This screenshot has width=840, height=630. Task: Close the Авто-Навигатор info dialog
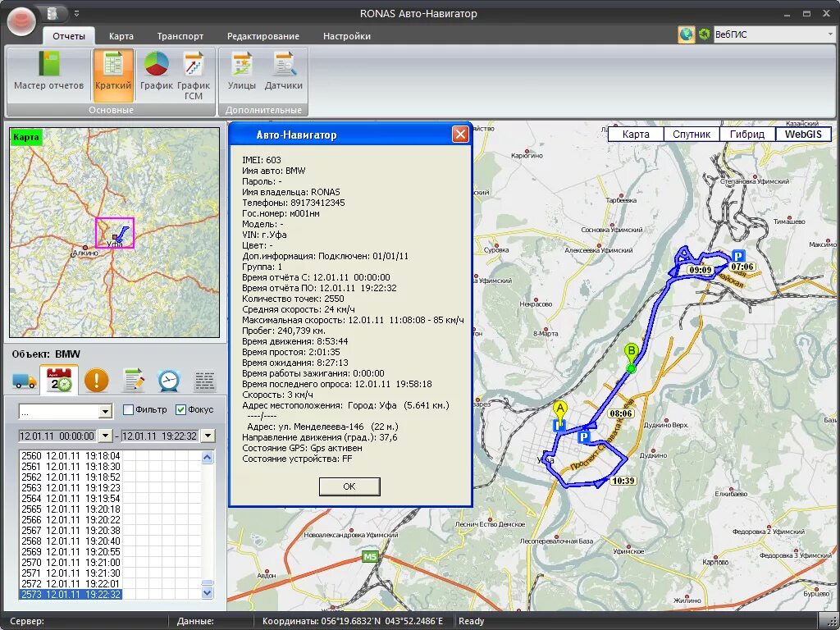click(460, 134)
